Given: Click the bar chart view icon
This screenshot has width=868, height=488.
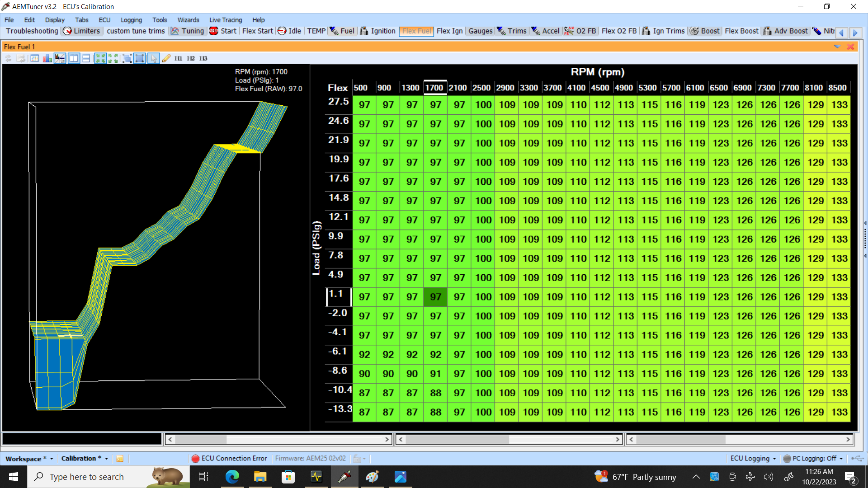Looking at the screenshot, I should pyautogui.click(x=47, y=58).
